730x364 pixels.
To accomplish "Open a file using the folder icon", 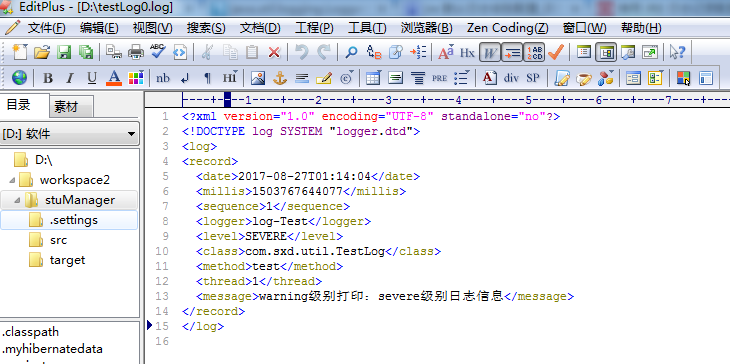I will click(42, 52).
